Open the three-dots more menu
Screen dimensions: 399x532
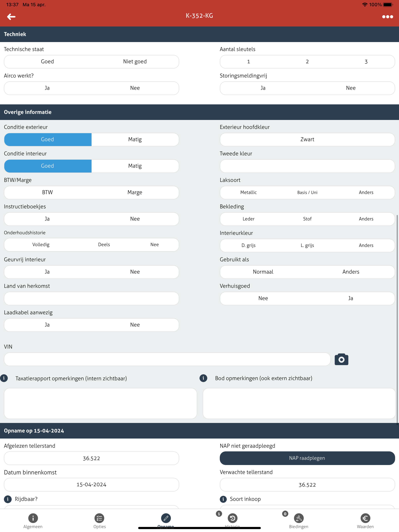388,17
